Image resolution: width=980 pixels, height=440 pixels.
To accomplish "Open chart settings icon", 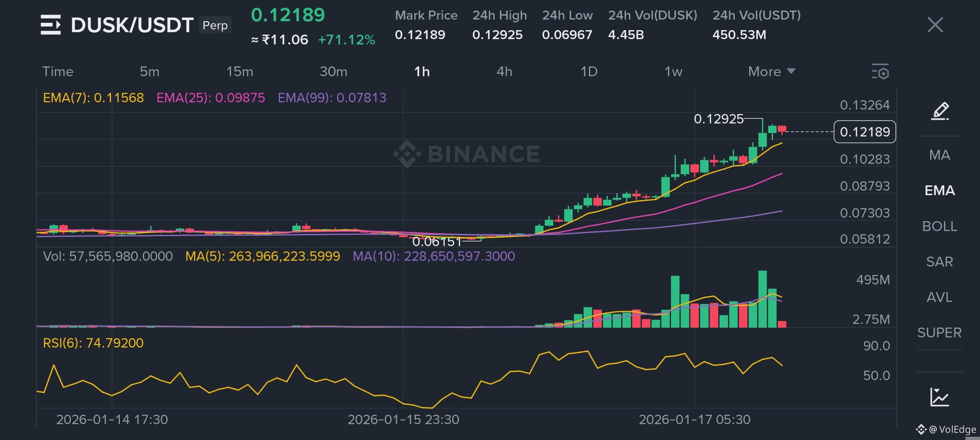I will pyautogui.click(x=880, y=72).
